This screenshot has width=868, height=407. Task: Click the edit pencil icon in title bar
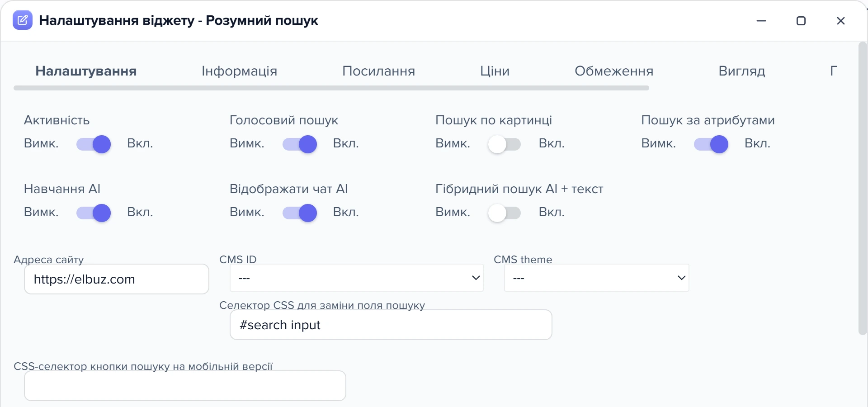[23, 20]
